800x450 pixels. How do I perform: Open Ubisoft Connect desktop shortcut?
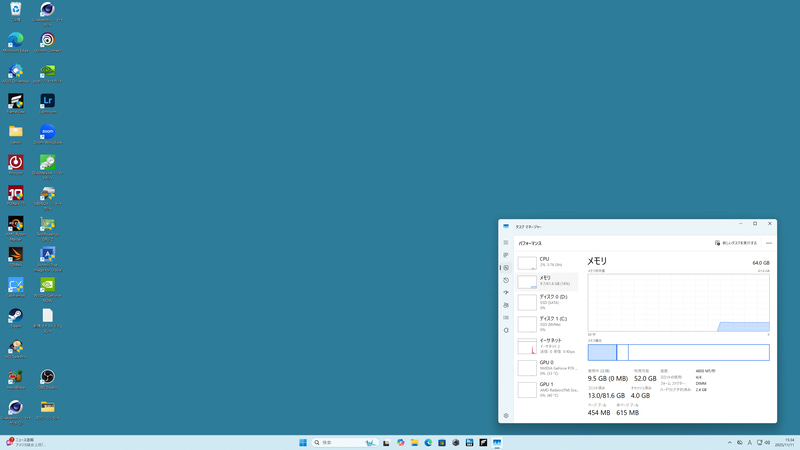(47, 42)
